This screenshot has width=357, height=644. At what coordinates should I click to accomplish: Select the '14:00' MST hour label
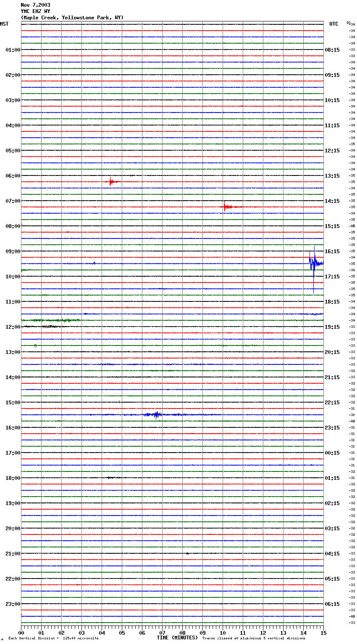(x=13, y=377)
